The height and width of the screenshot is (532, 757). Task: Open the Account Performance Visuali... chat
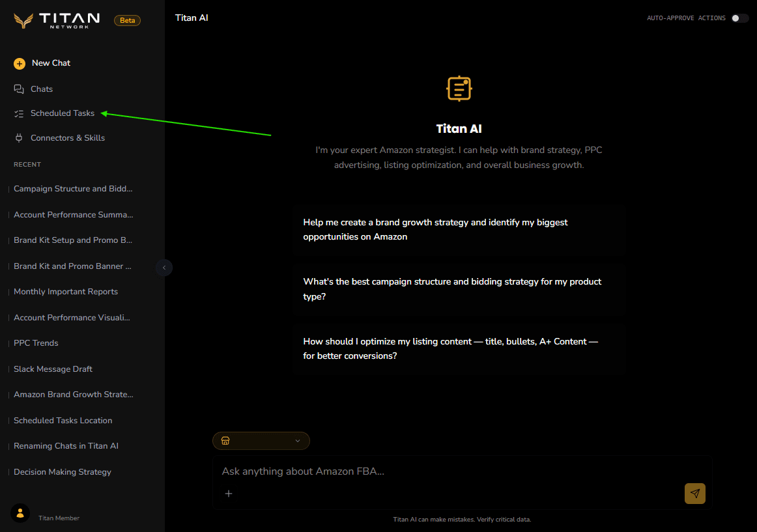point(72,318)
